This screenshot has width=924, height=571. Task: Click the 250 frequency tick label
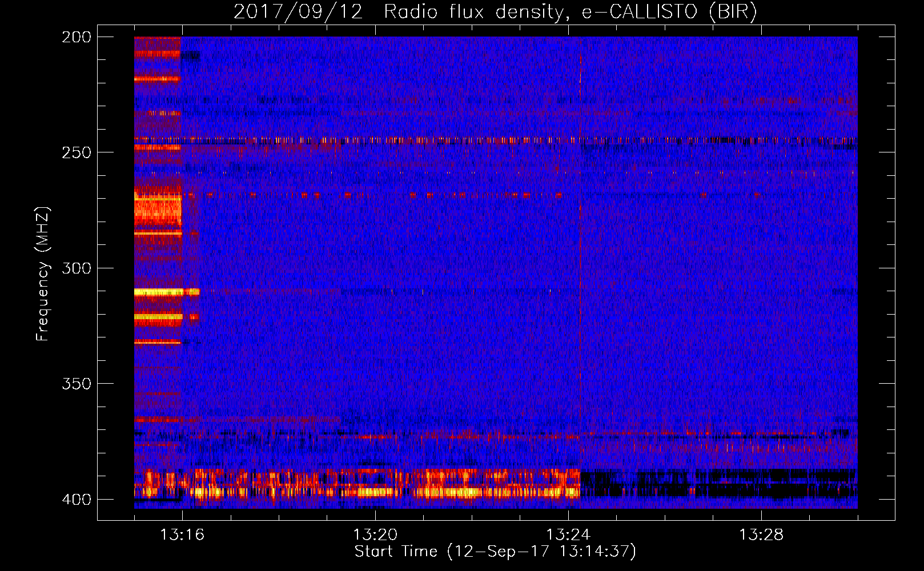77,152
